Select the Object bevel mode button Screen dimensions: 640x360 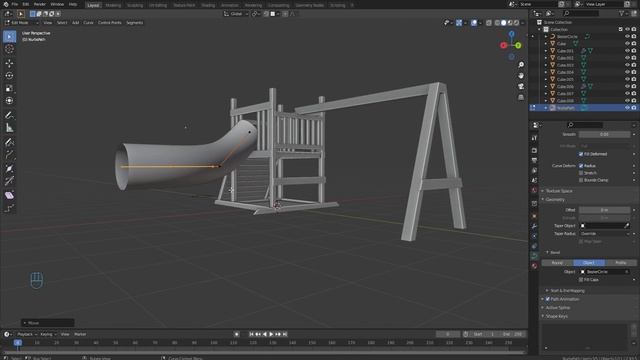point(589,263)
